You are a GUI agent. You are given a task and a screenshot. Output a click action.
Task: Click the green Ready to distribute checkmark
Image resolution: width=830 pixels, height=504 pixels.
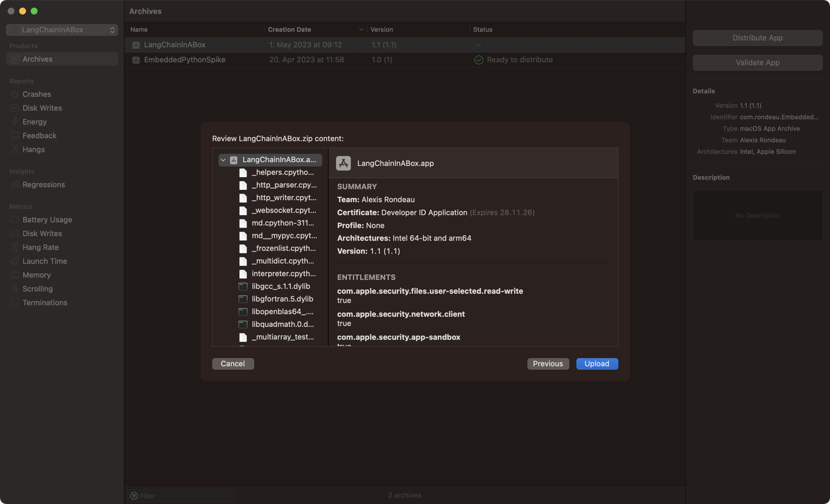(479, 60)
